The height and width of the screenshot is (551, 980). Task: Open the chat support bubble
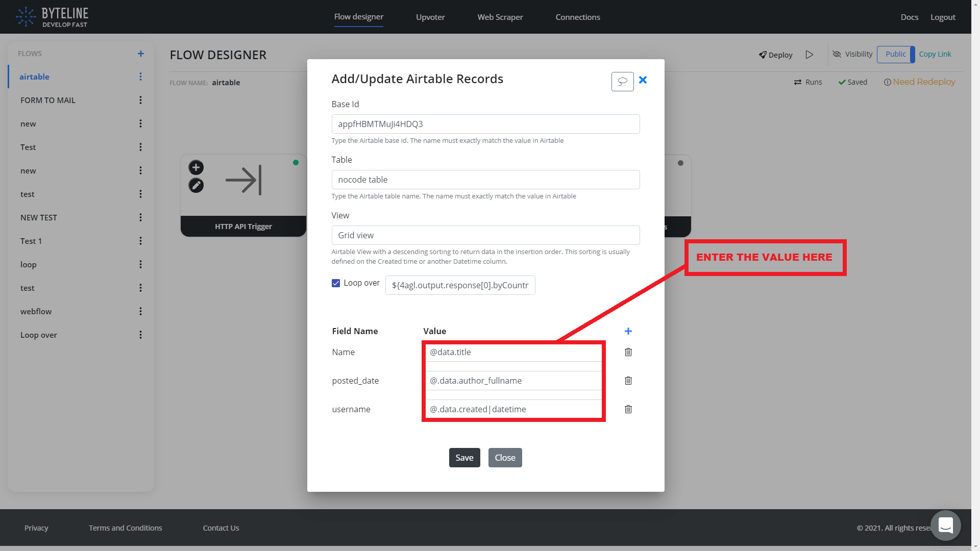click(945, 525)
